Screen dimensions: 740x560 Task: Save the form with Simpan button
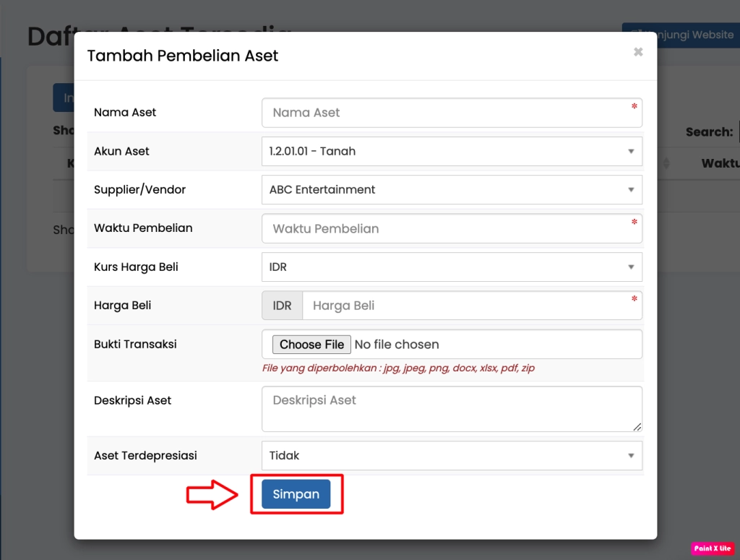coord(296,494)
